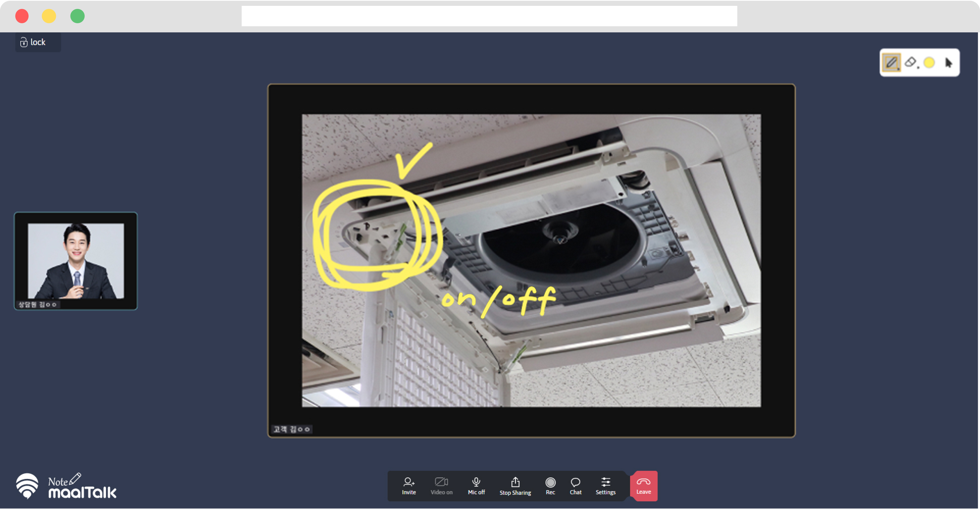Switch to the pointer cursor tool

[948, 63]
